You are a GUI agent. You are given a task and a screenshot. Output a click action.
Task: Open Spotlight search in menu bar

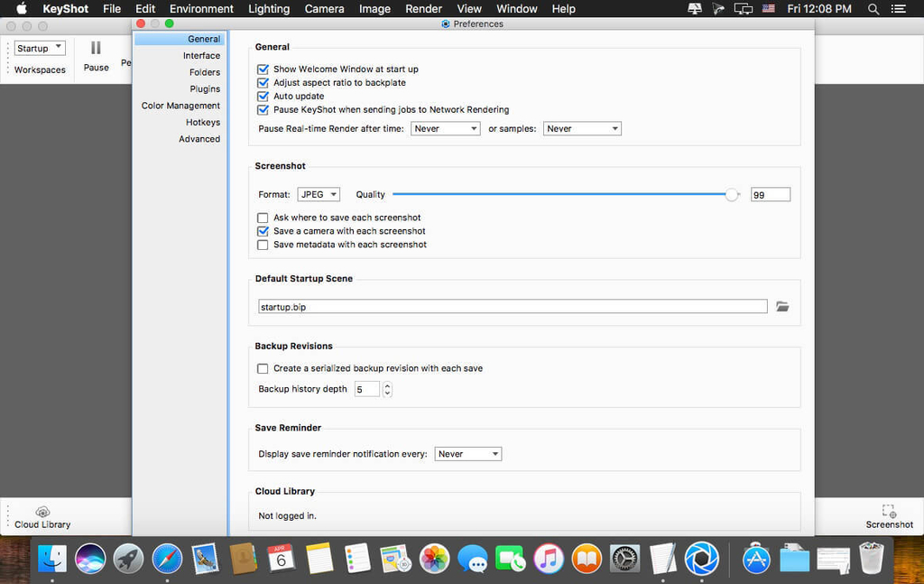[x=873, y=9]
